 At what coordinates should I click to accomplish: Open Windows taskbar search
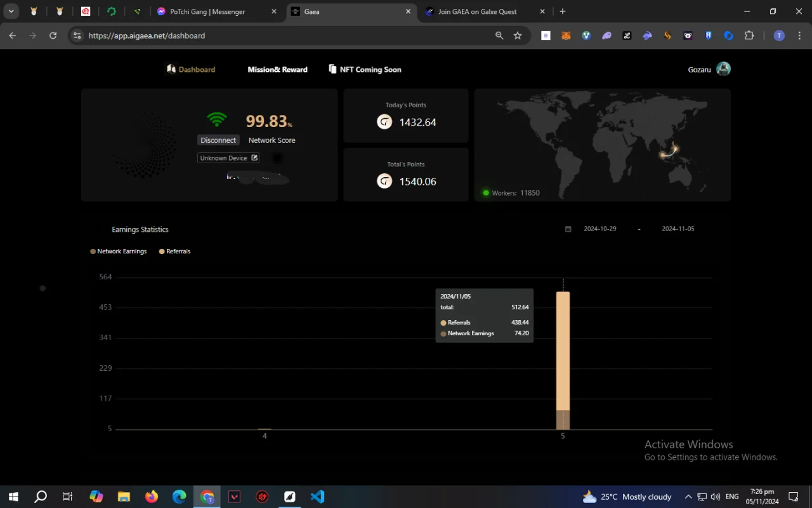click(41, 497)
